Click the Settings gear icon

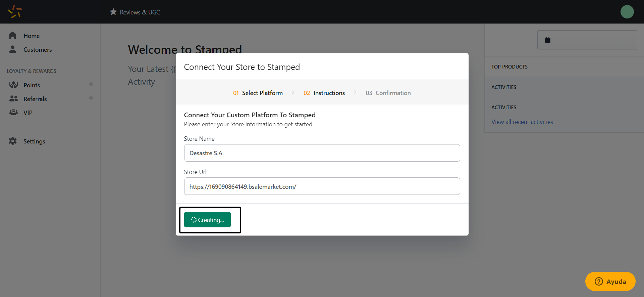[13, 141]
